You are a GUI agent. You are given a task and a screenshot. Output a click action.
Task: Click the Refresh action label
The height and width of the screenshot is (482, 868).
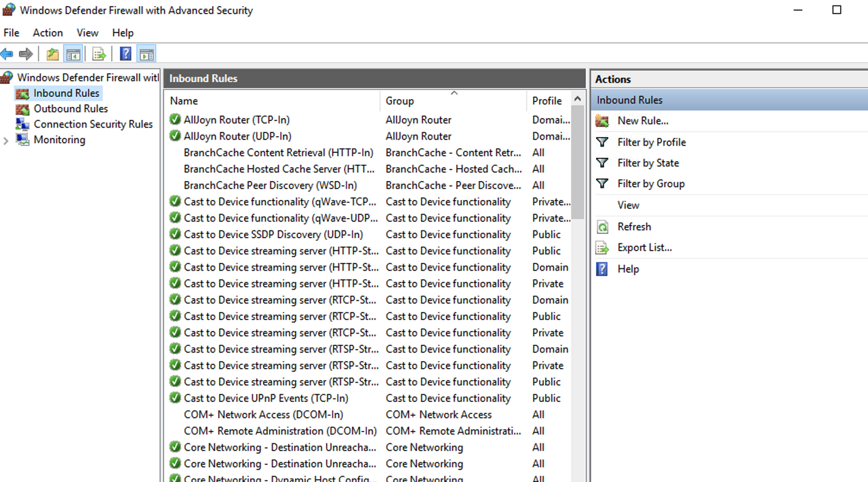634,227
